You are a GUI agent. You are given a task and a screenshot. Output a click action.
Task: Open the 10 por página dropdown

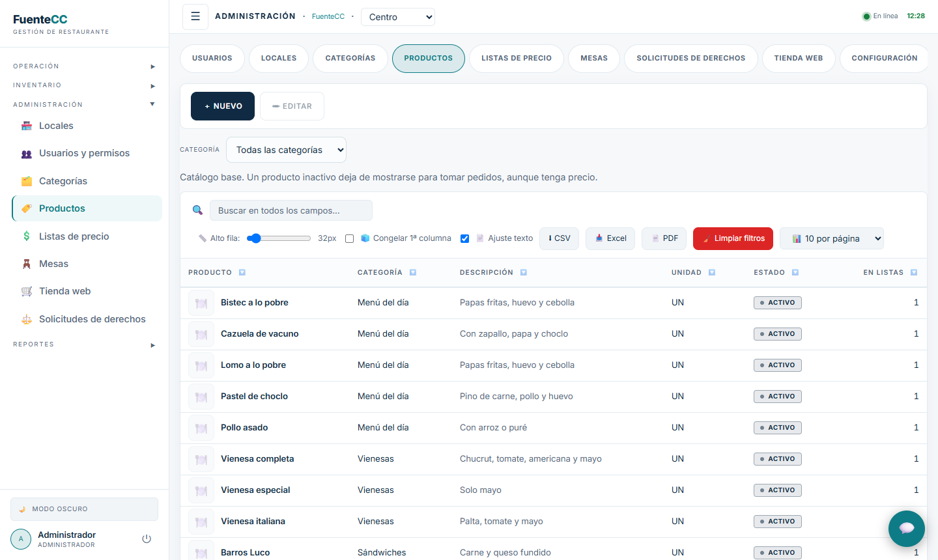[x=832, y=238]
